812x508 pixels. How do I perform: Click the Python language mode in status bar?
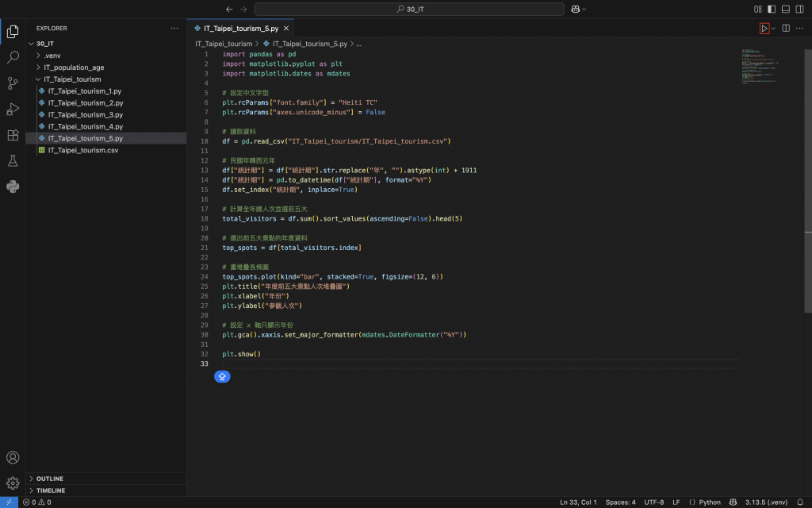click(710, 502)
